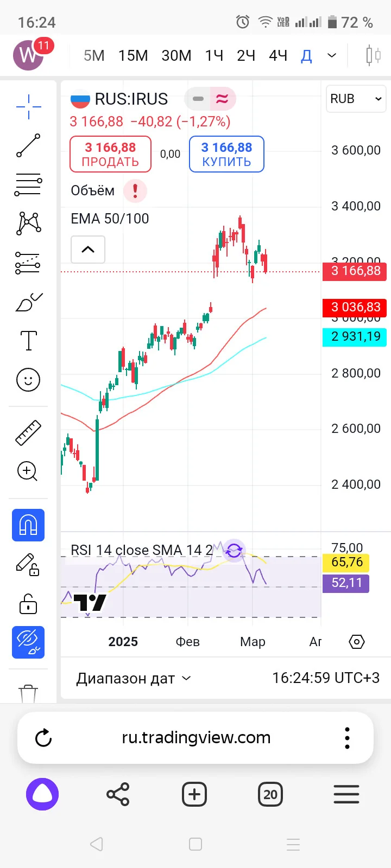Screen dimensions: 391x868
Task: Open the browser three-dot menu
Action: point(347,738)
